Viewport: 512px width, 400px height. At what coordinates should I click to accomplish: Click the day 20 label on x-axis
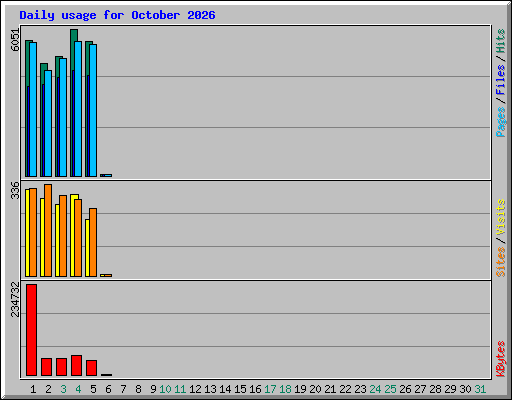pyautogui.click(x=315, y=389)
